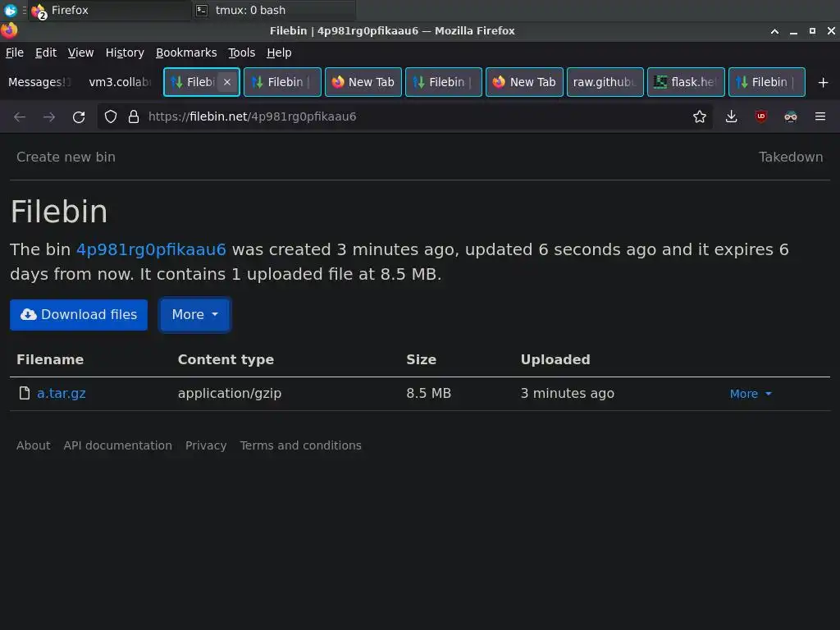The height and width of the screenshot is (630, 840).
Task: Close the active Filebin tab
Action: tap(227, 82)
